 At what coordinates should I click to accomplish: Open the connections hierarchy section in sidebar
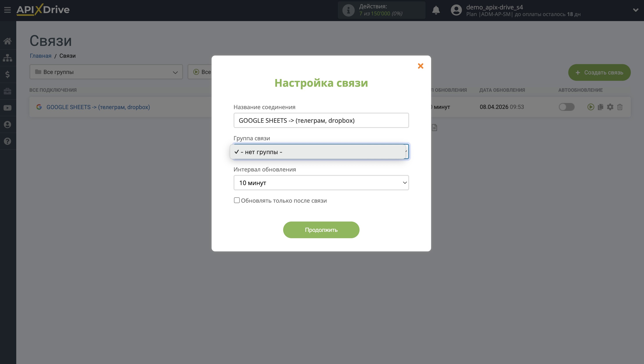tap(8, 58)
